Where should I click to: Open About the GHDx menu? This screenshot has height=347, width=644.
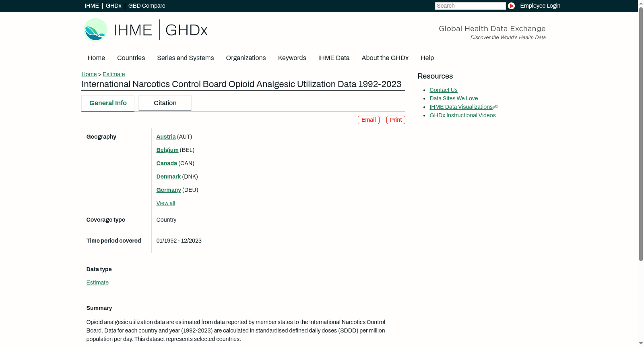(x=385, y=58)
